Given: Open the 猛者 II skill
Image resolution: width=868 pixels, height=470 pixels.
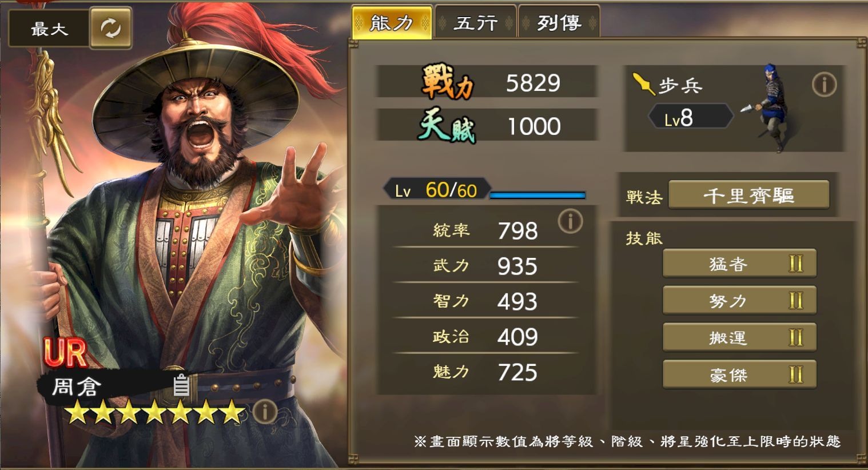Looking at the screenshot, I should (739, 264).
